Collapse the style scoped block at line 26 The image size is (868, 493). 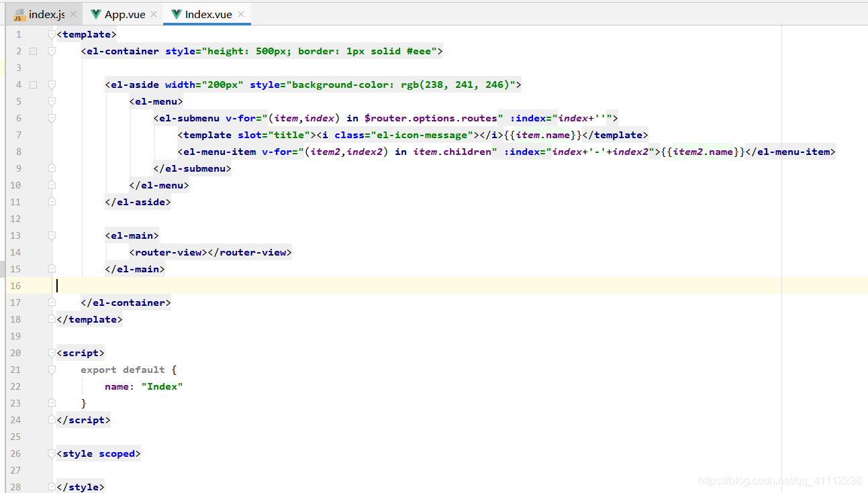tap(52, 453)
